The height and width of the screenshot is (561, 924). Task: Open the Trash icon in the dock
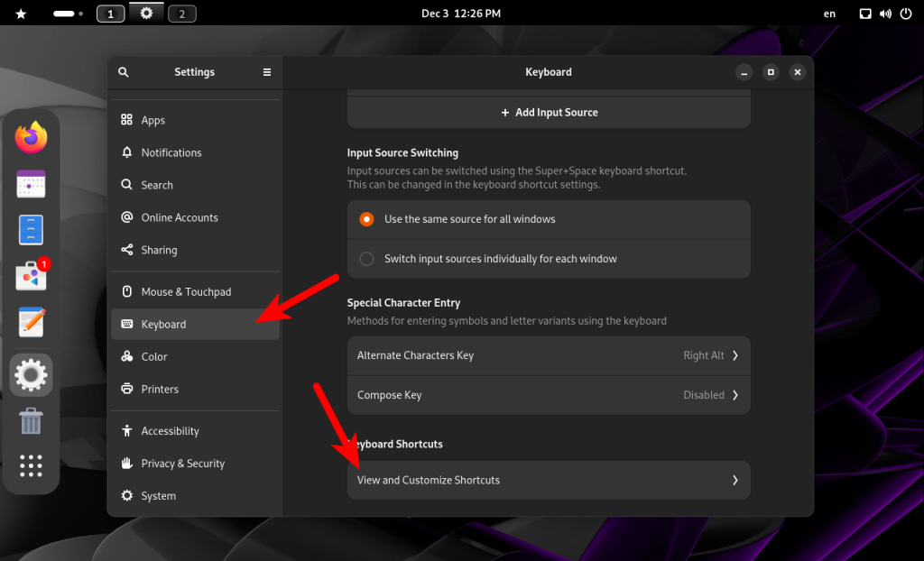[x=31, y=420]
